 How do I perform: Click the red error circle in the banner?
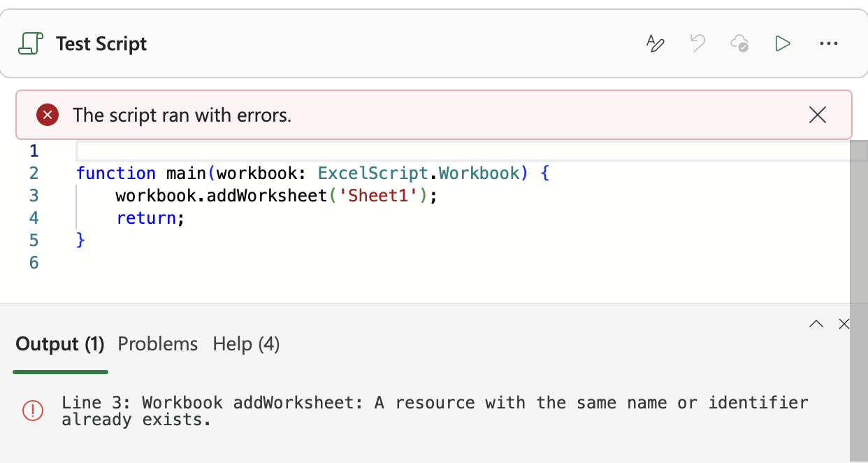point(48,115)
